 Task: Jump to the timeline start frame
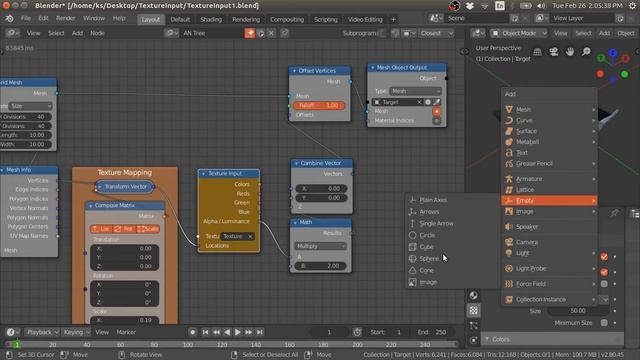205,332
